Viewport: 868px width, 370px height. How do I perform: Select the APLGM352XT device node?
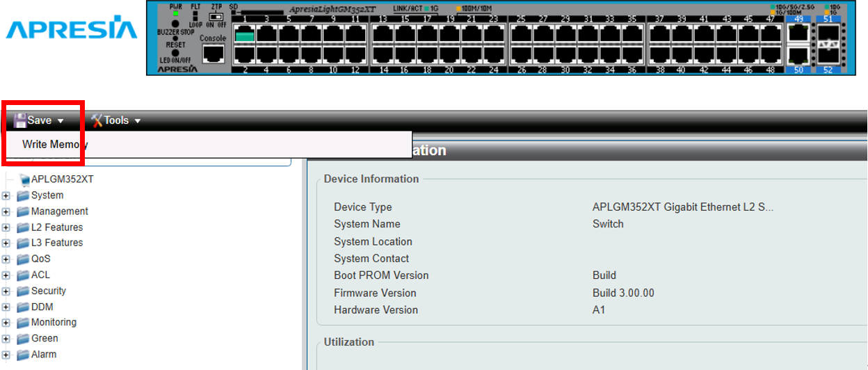[x=62, y=179]
